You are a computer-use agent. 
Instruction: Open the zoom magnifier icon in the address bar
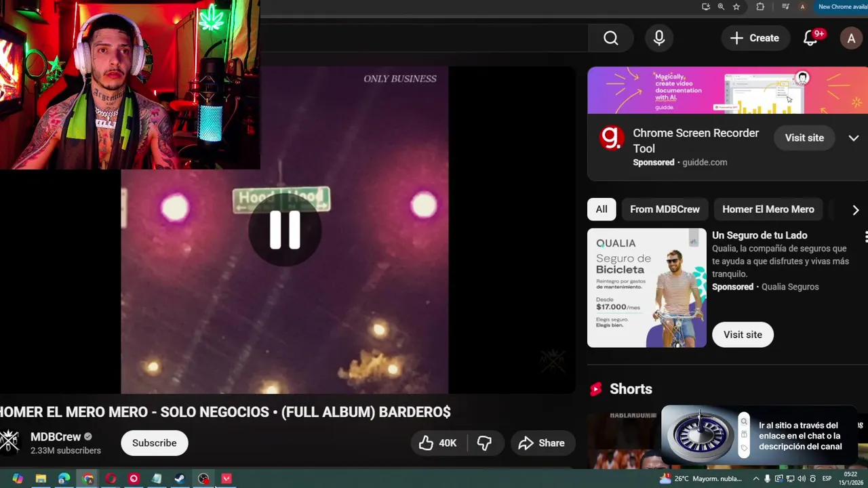(x=721, y=7)
